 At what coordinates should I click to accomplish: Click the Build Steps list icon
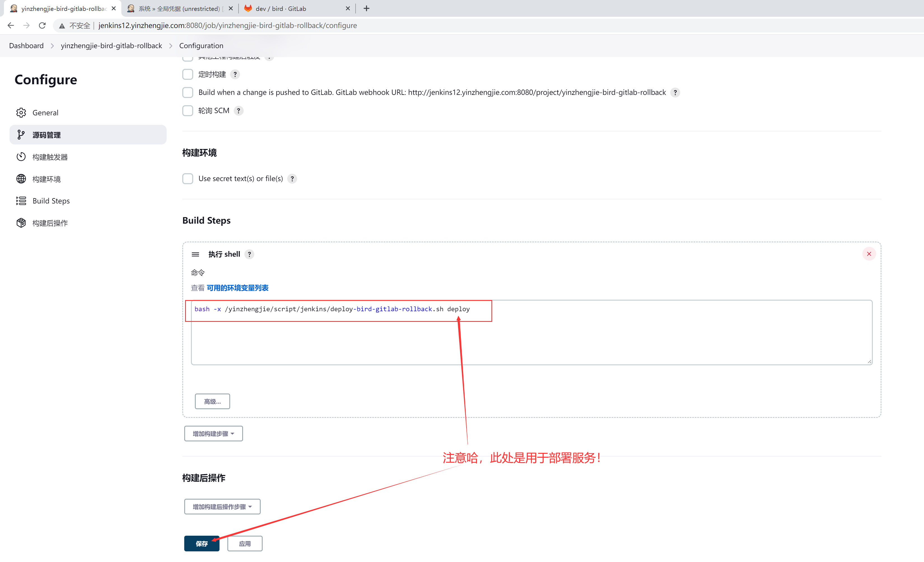(21, 201)
